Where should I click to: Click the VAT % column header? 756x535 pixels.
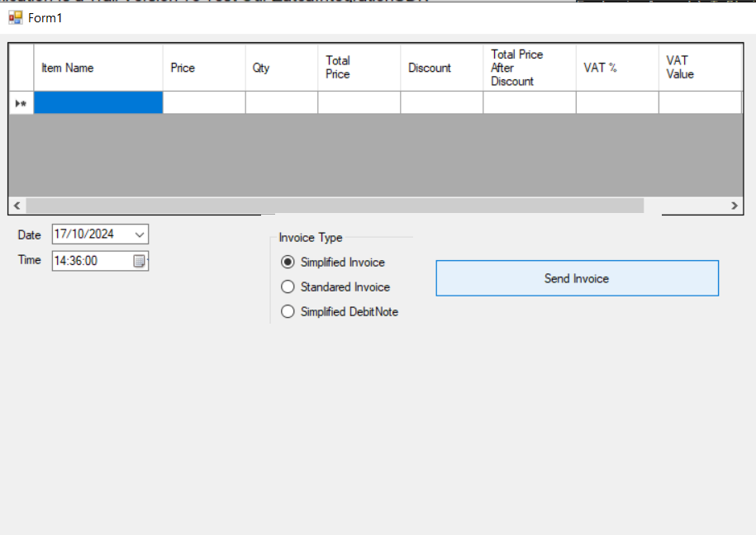(x=616, y=68)
